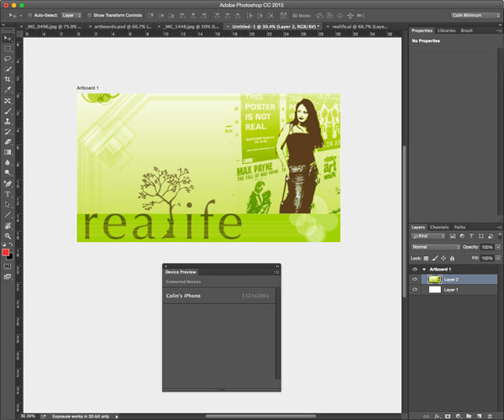Change the screen mode

8,276
